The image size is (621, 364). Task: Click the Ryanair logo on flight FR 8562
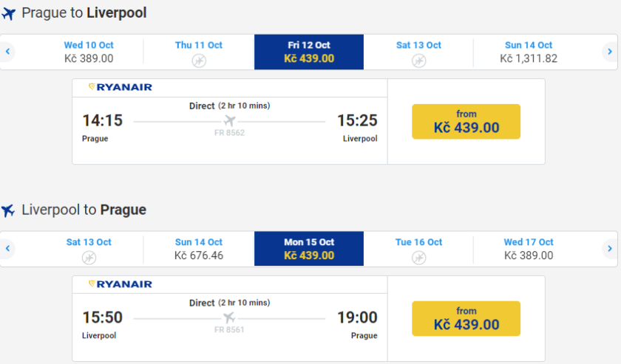tap(121, 87)
